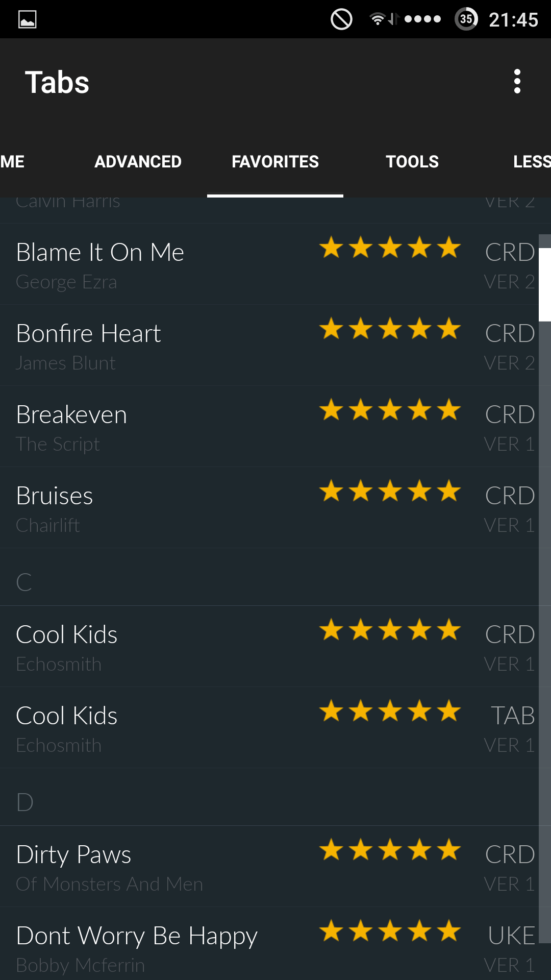Tap the screenshot notification icon
This screenshot has height=980, width=551.
point(27,19)
